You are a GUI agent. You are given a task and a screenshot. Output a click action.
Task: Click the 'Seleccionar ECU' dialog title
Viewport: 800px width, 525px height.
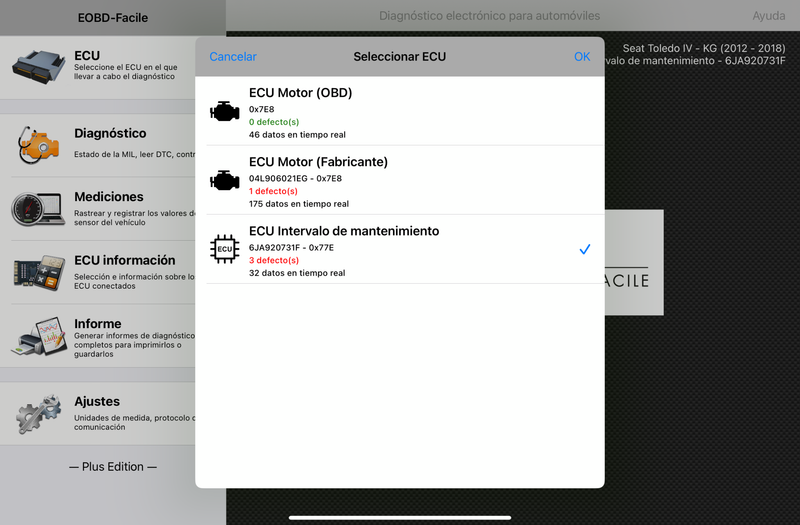click(x=399, y=57)
